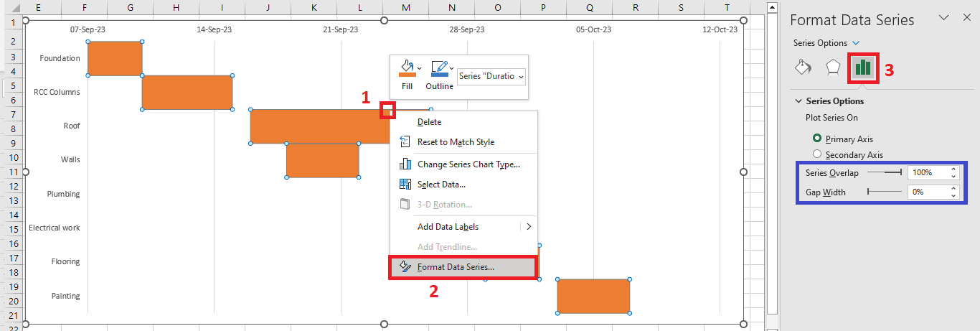Select the Walls orange bar
Image resolution: width=980 pixels, height=331 pixels.
pos(322,160)
